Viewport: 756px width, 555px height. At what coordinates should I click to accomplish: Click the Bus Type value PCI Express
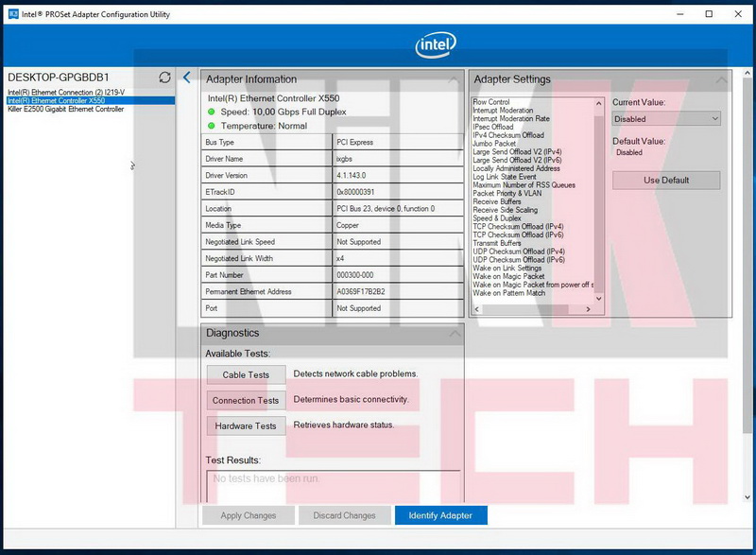pos(355,142)
